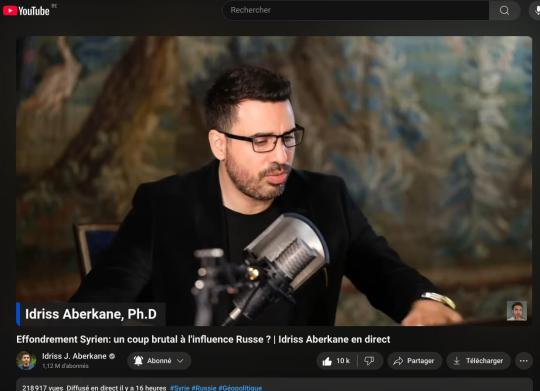
Task: Start voice search with the microphone icon
Action: 536,10
